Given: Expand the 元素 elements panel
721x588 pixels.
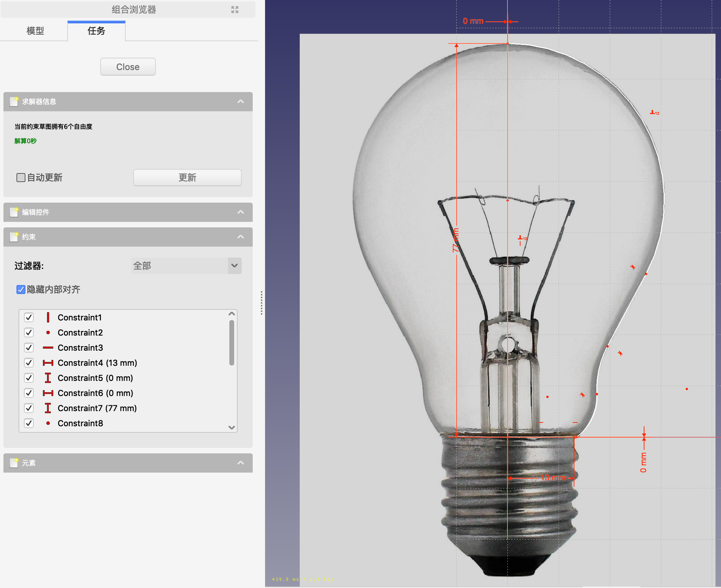Looking at the screenshot, I should pos(241,463).
